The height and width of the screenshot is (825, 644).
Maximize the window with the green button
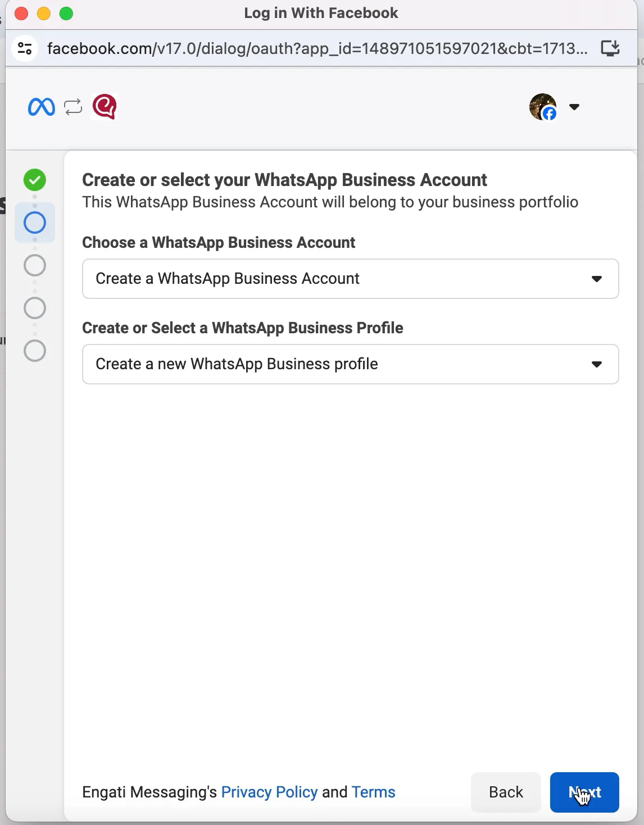point(66,13)
